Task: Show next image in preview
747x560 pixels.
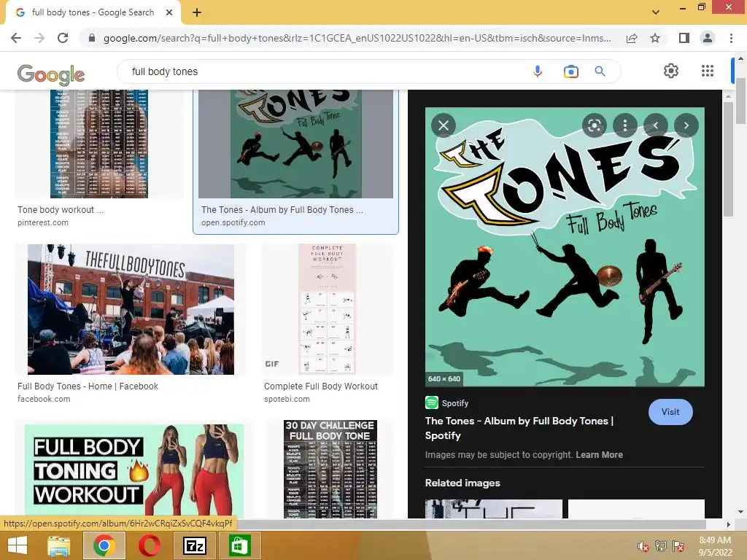Action: [686, 125]
